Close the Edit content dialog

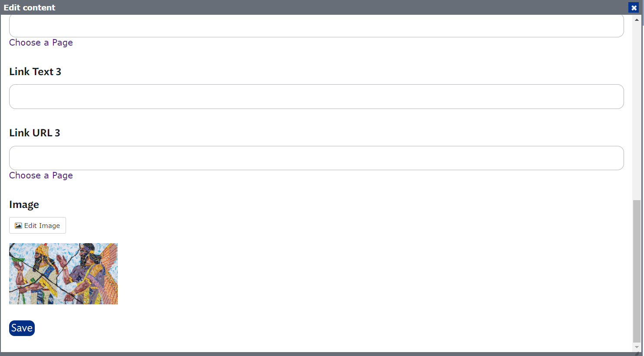click(634, 8)
